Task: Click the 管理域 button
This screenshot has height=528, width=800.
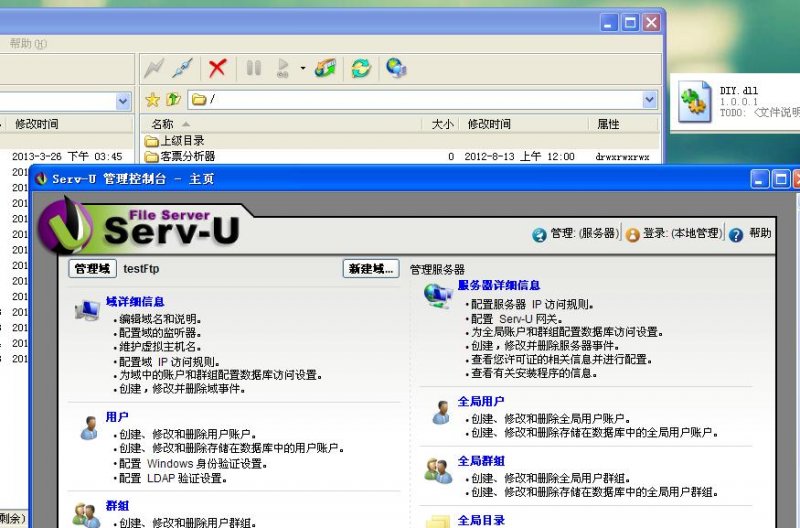Action: tap(92, 269)
